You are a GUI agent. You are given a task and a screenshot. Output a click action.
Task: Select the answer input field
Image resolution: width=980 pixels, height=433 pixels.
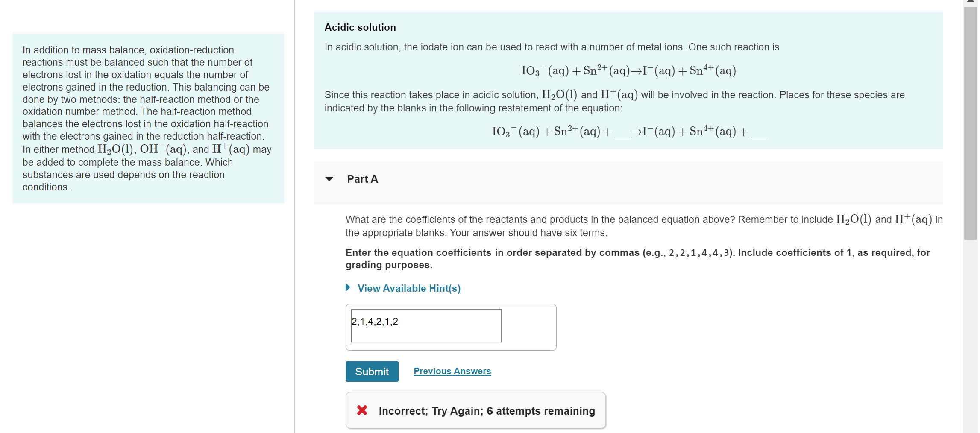pos(425,325)
